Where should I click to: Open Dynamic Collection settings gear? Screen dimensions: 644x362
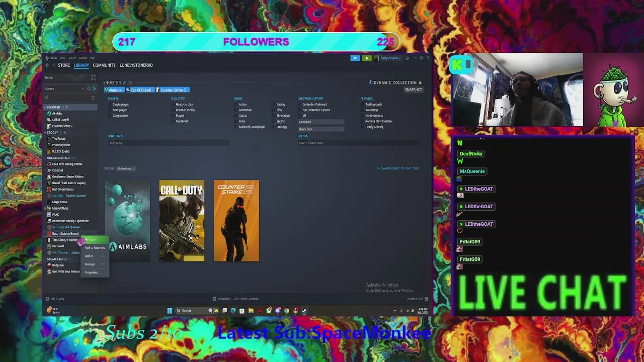420,82
